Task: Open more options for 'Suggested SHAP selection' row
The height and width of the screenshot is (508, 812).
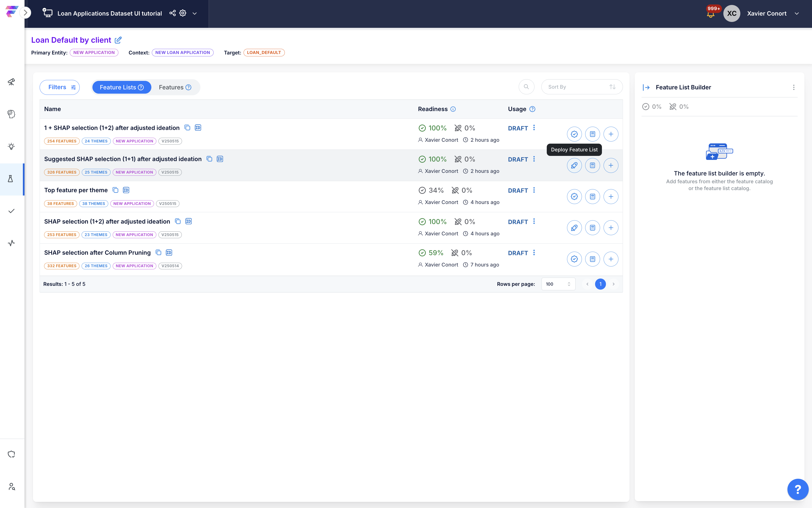Action: click(x=534, y=159)
